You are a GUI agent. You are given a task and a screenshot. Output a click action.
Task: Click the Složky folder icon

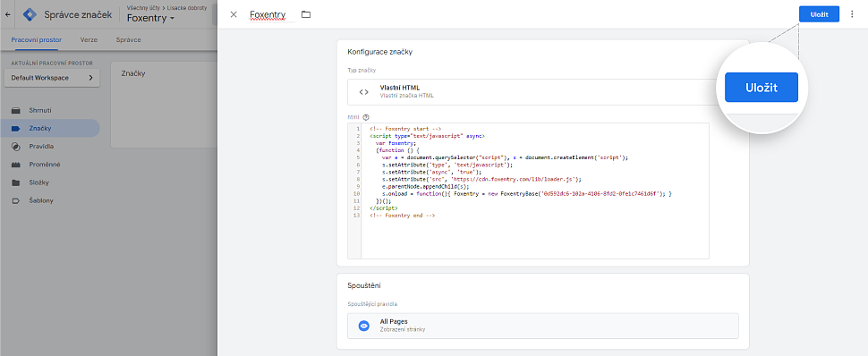15,182
